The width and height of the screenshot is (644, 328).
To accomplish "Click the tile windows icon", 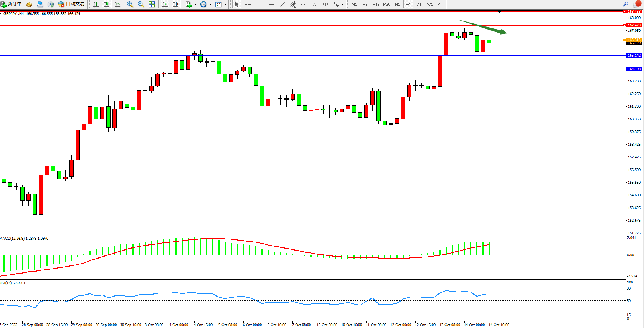I will tap(152, 4).
